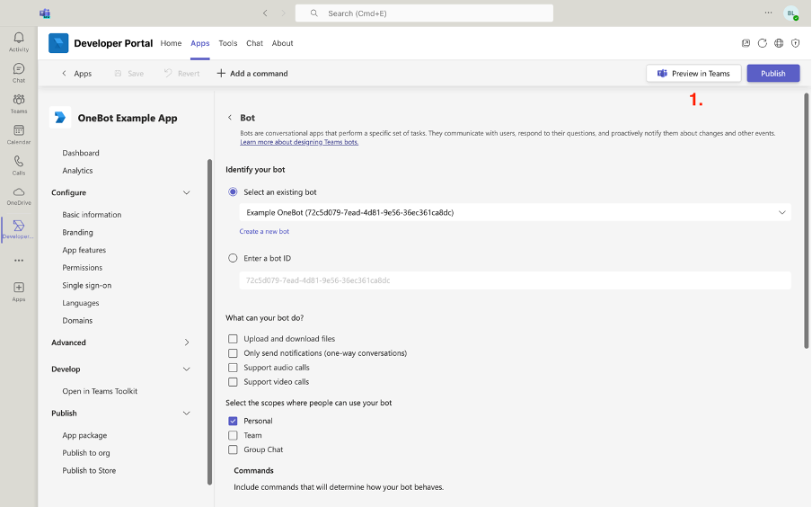The height and width of the screenshot is (507, 812).
Task: Open Learn more about designing Teams bots
Action: coord(299,142)
